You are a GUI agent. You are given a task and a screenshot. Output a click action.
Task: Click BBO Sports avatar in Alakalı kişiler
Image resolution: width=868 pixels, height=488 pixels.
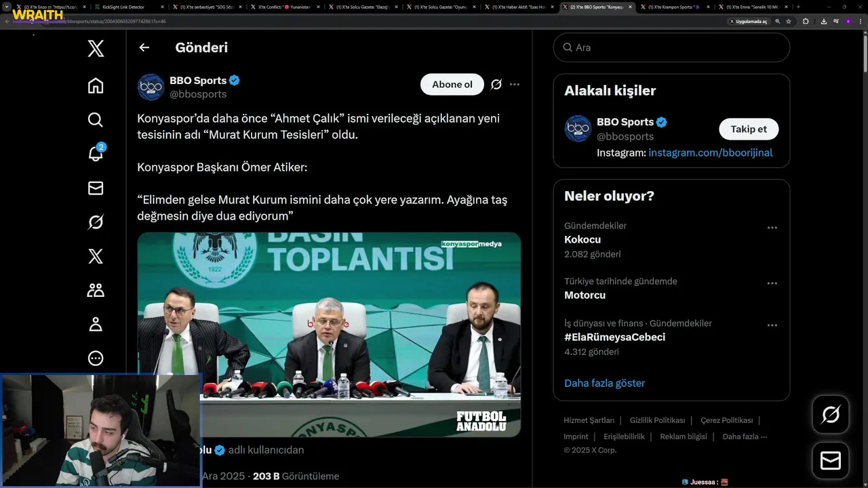click(578, 128)
